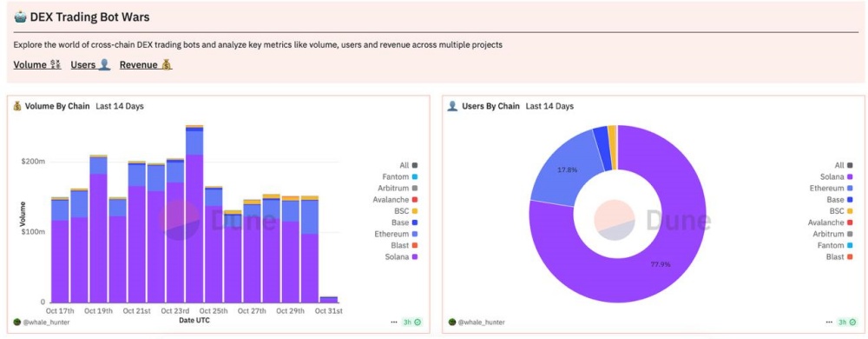868x339 pixels.
Task: Toggle Avalanche in Volume chart legend
Action: pos(395,199)
